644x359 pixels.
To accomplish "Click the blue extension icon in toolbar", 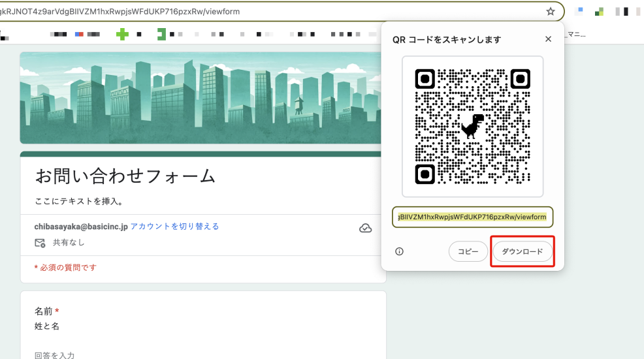I will coord(579,11).
